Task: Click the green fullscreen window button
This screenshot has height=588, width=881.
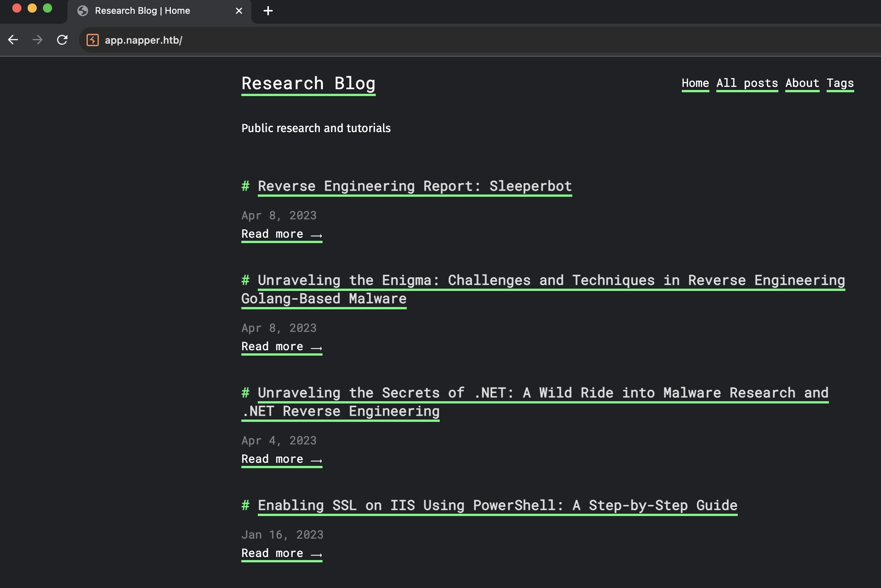Action: (47, 8)
